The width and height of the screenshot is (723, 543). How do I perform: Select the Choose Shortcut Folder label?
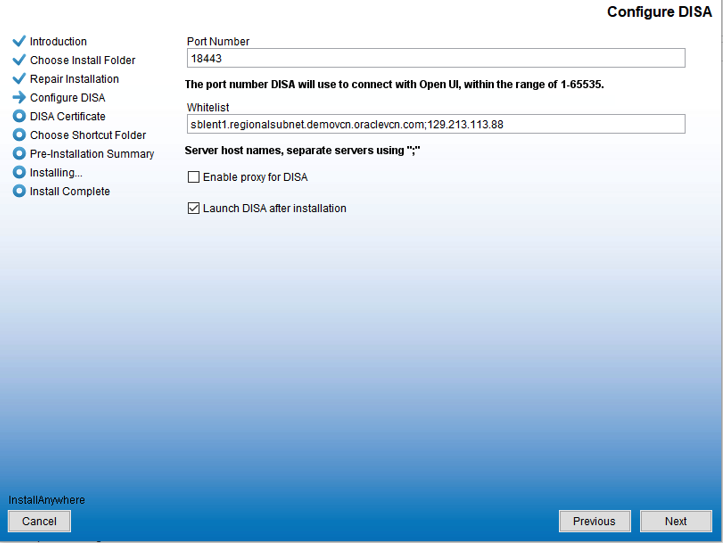tap(88, 135)
